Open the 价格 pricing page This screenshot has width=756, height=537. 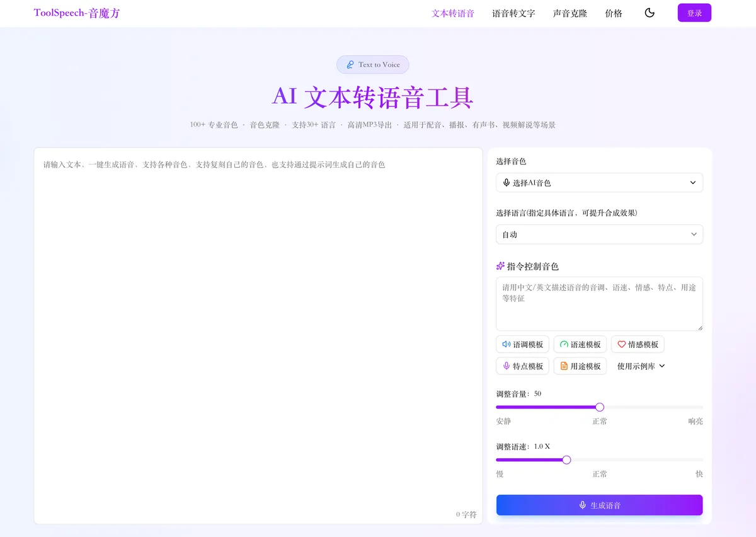tap(614, 13)
